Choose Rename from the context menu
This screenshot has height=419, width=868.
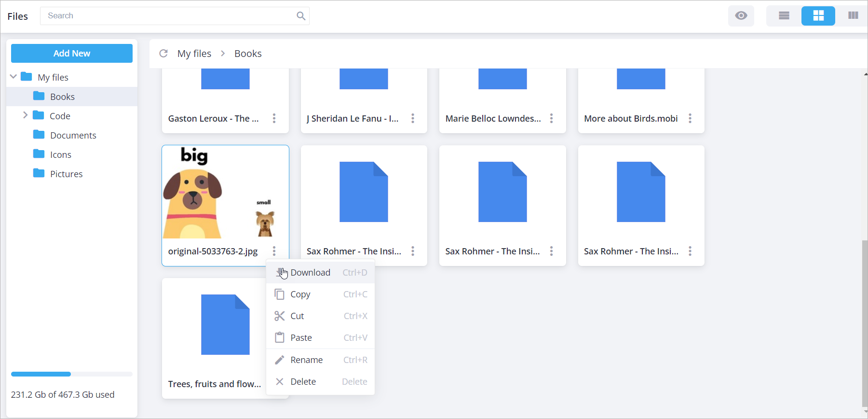306,360
